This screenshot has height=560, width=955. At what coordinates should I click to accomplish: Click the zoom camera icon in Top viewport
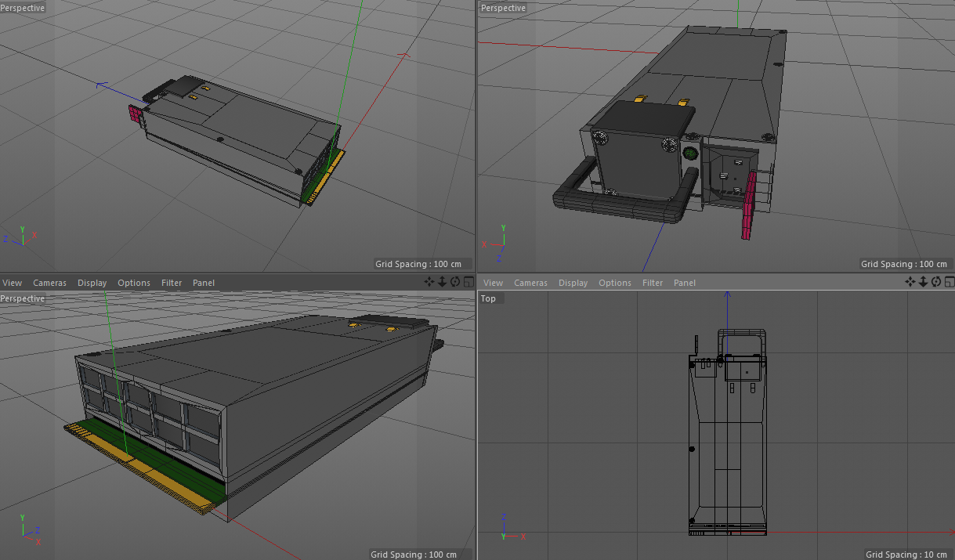pos(923,282)
